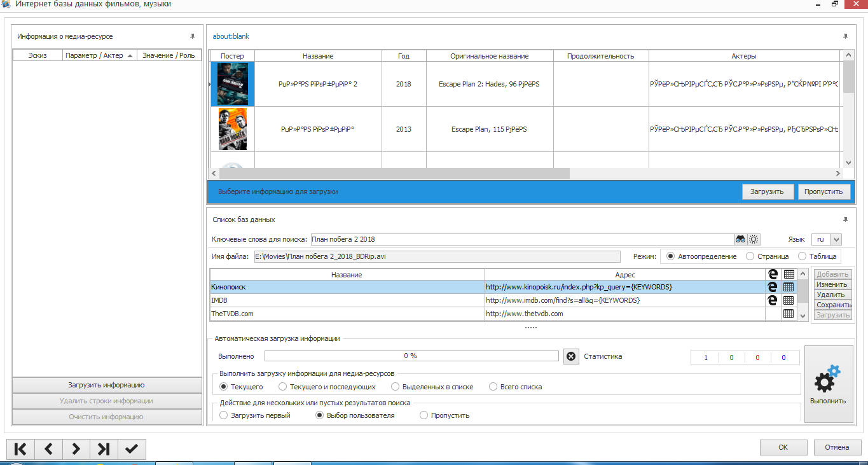Click the Имя файла path field
Image resolution: width=868 pixels, height=465 pixels.
click(x=437, y=256)
